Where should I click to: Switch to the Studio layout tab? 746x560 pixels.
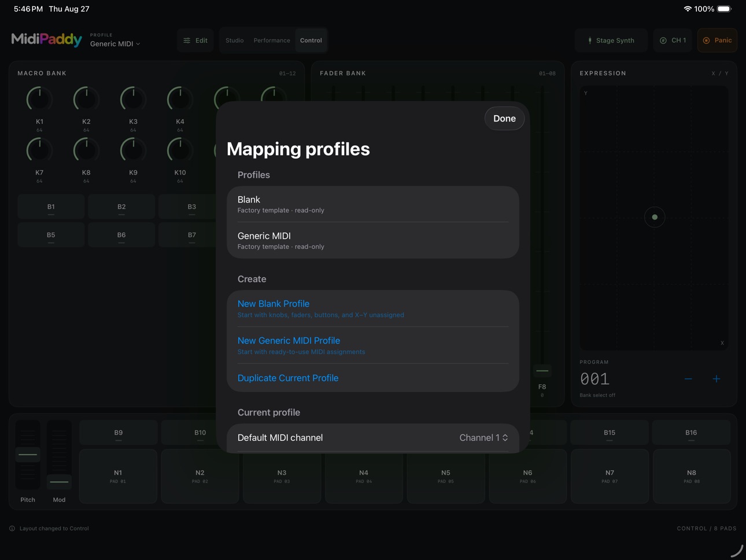(x=234, y=40)
